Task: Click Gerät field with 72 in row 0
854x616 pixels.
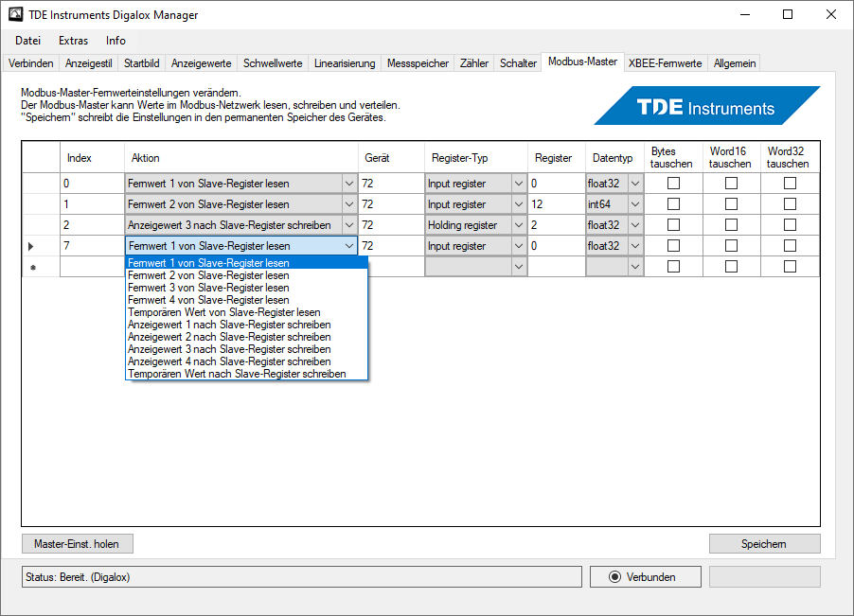Action: point(391,184)
